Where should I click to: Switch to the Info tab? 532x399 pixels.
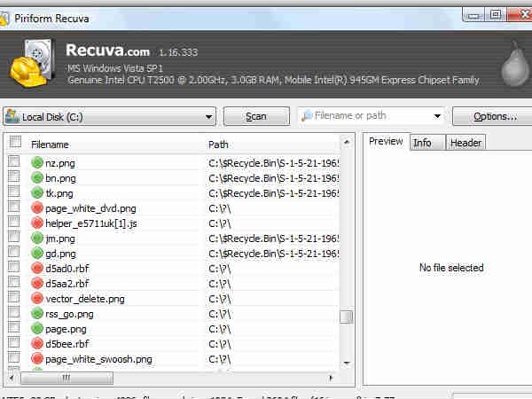(x=427, y=143)
